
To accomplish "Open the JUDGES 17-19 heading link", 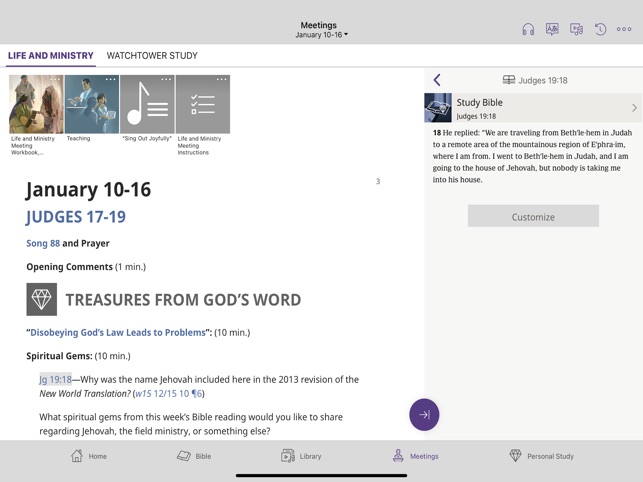I will click(76, 217).
